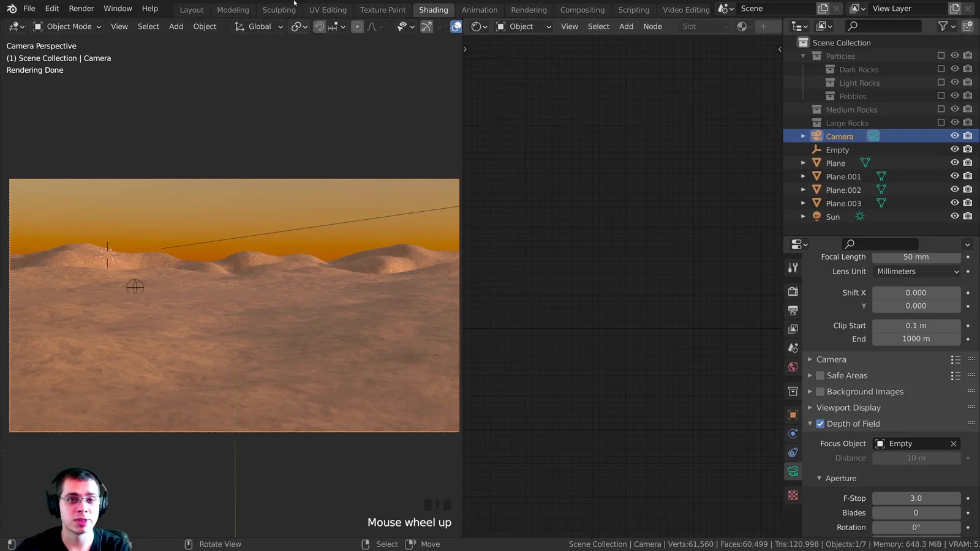Clear the Focus Object with the X button
980x551 pixels.
[x=954, y=443]
